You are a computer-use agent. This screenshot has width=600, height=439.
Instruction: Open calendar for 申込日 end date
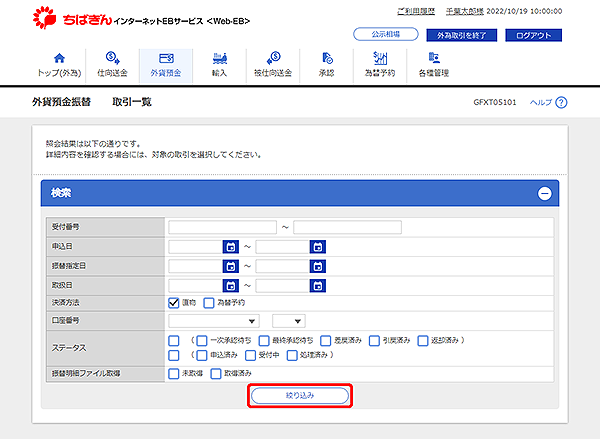click(x=318, y=247)
